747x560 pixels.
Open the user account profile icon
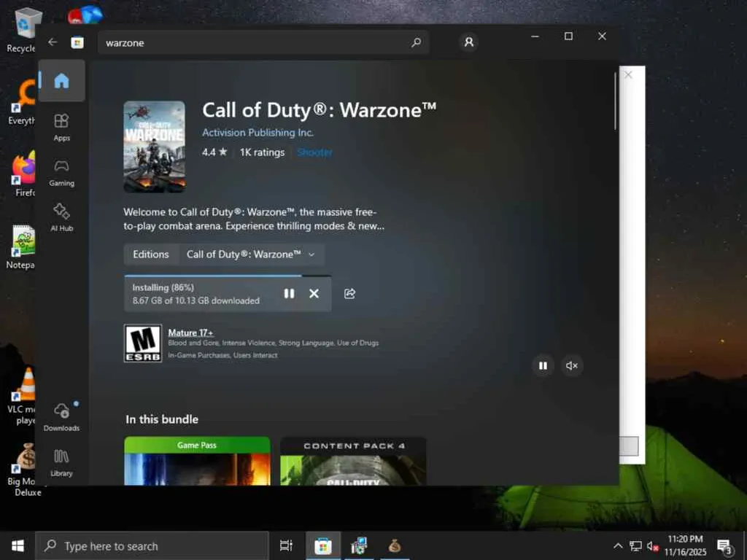(469, 42)
